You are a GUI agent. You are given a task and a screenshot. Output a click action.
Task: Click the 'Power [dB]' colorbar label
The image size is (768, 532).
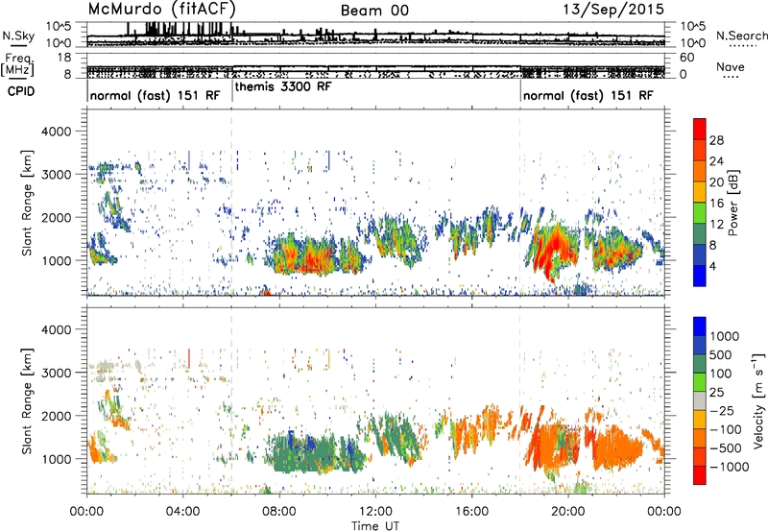pos(733,203)
